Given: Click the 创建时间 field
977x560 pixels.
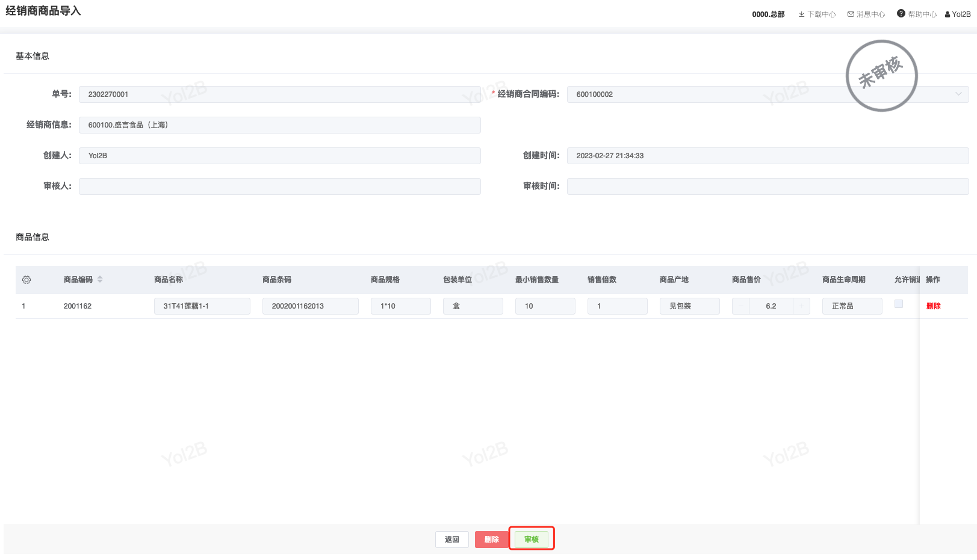Looking at the screenshot, I should [768, 156].
